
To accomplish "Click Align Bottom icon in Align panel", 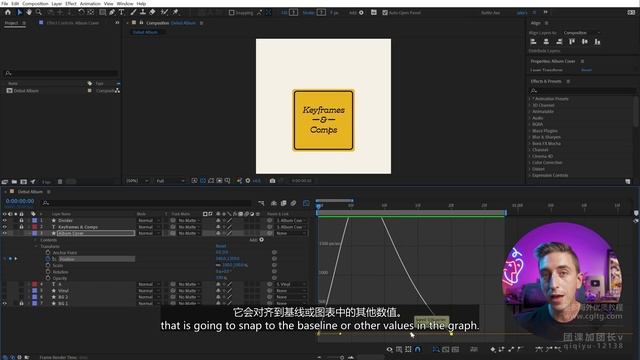I will (597, 42).
